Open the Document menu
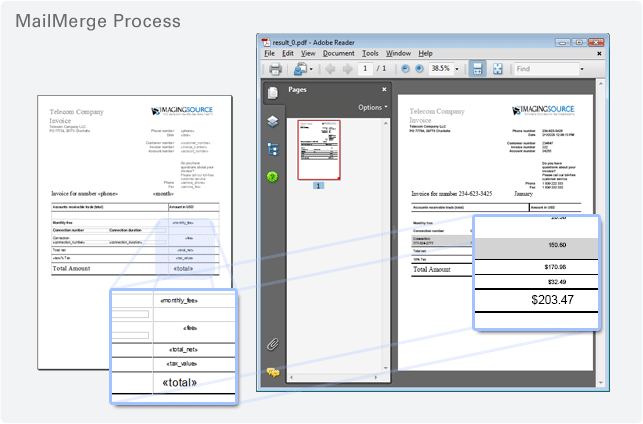Image resolution: width=643 pixels, height=424 pixels. coord(338,53)
